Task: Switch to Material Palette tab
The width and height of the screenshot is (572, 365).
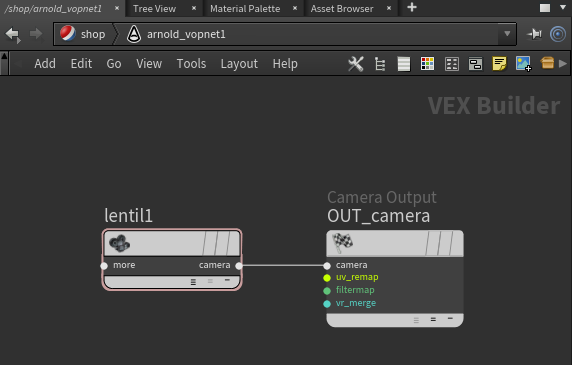Action: [245, 8]
